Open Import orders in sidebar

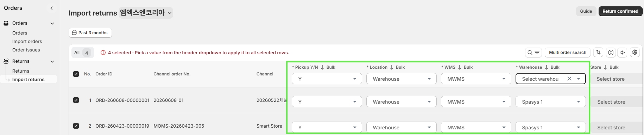[x=27, y=42]
